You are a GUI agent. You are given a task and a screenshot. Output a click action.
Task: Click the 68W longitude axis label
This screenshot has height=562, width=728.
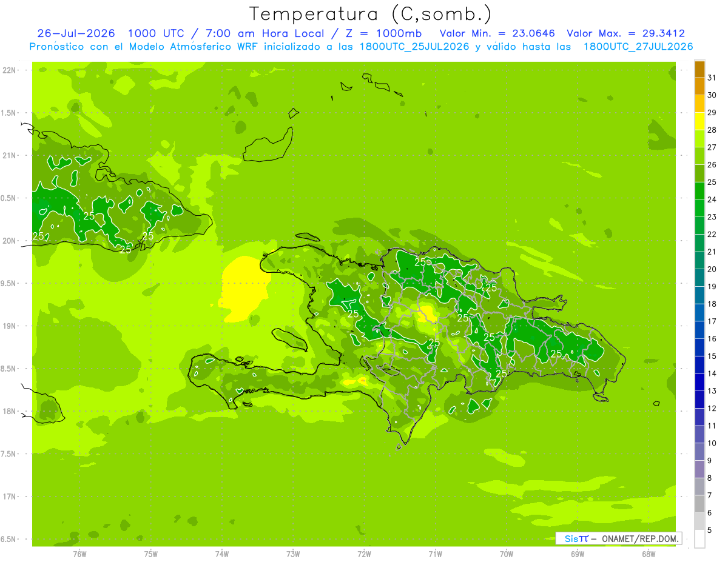[649, 554]
